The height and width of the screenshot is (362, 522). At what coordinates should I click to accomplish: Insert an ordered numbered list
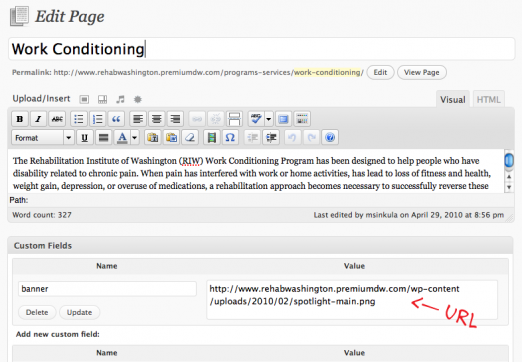(98, 119)
